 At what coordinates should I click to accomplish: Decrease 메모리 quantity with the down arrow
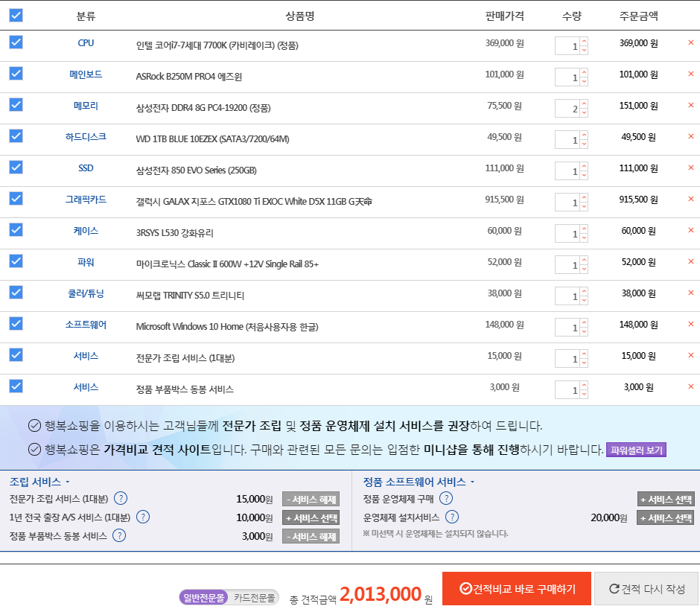click(584, 113)
